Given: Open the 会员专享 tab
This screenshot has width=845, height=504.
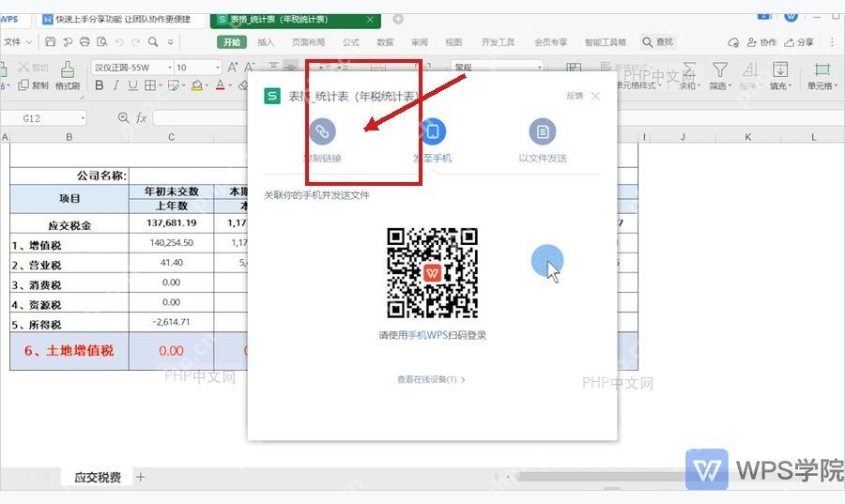Looking at the screenshot, I should [x=551, y=42].
